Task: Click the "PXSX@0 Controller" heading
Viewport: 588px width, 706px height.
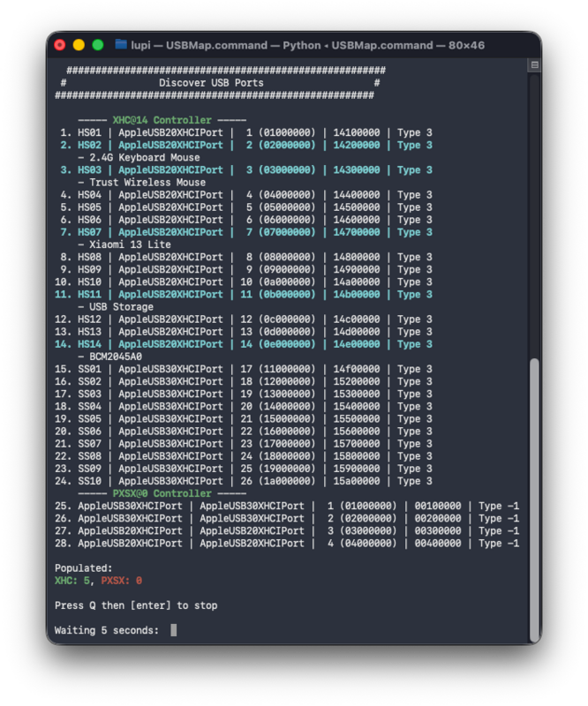Action: 162,493
